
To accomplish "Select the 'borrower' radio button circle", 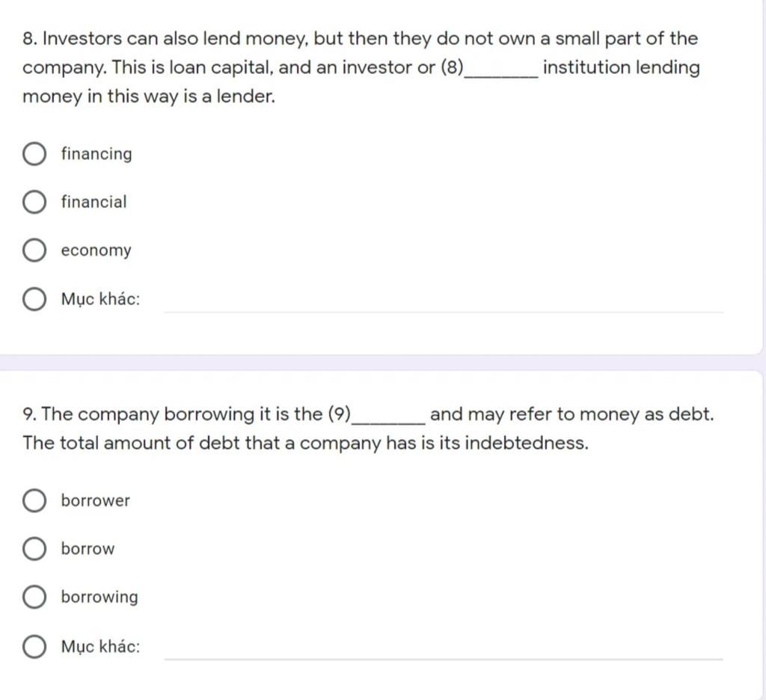I will point(34,500).
